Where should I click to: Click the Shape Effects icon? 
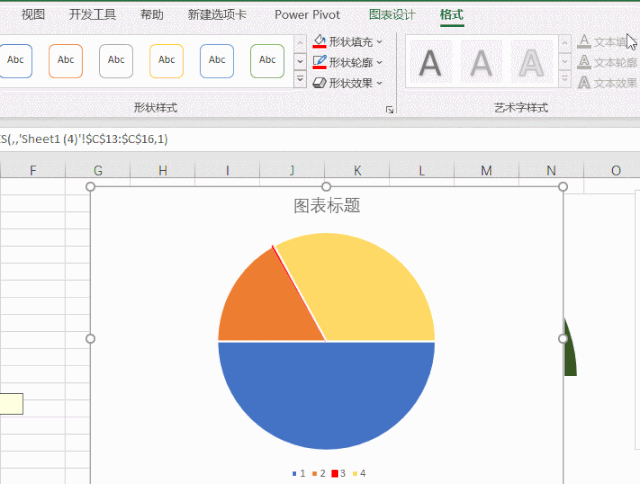[319, 83]
